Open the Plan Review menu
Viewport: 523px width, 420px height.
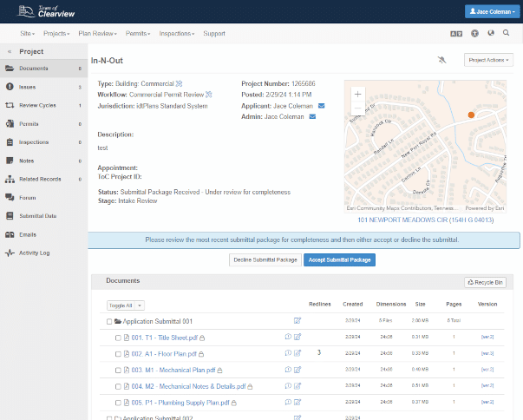(96, 34)
